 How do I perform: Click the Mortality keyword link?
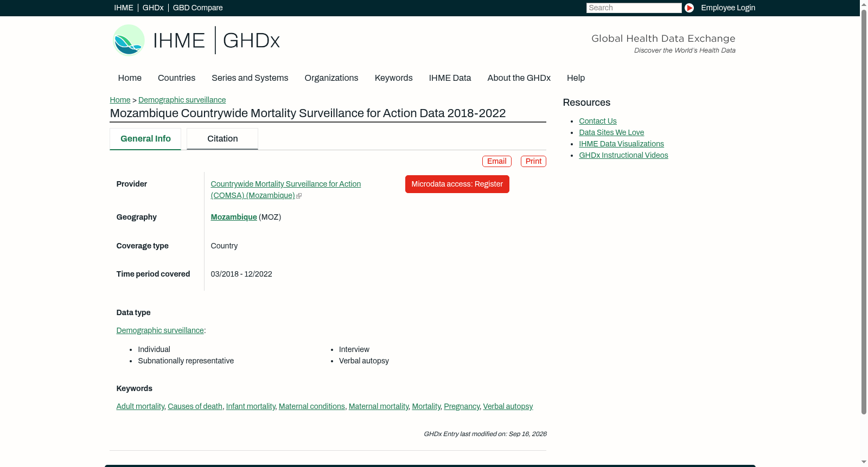[426, 406]
